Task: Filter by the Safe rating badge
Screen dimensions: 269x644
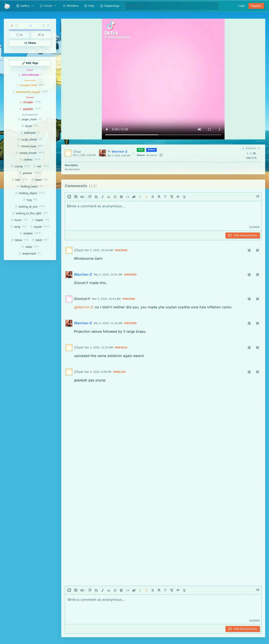Action: tap(141, 150)
